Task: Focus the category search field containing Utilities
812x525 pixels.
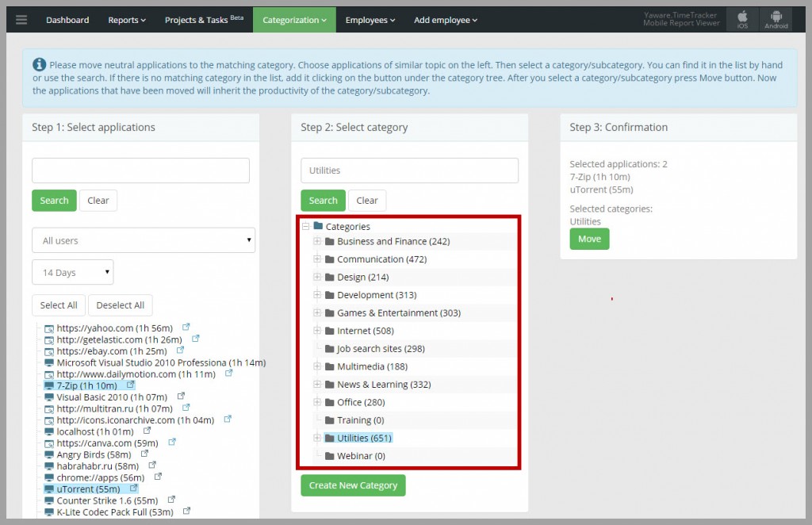Action: click(x=409, y=171)
